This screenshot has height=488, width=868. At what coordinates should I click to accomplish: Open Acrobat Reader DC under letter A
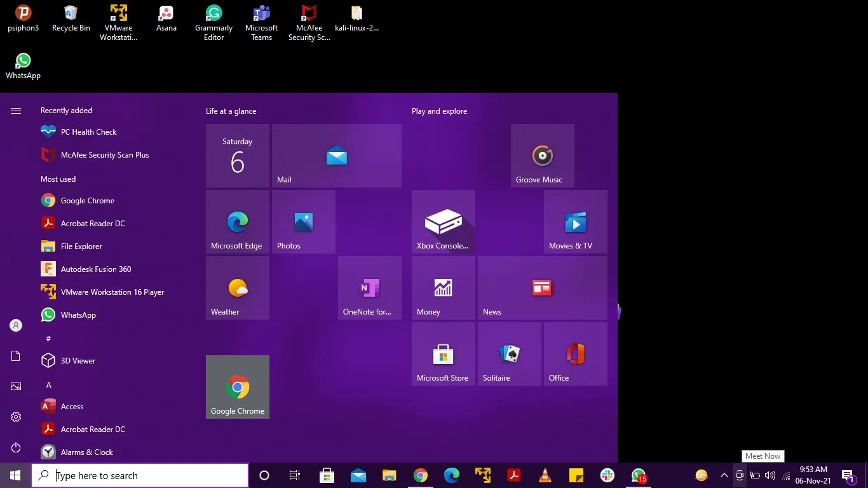coord(114,430)
